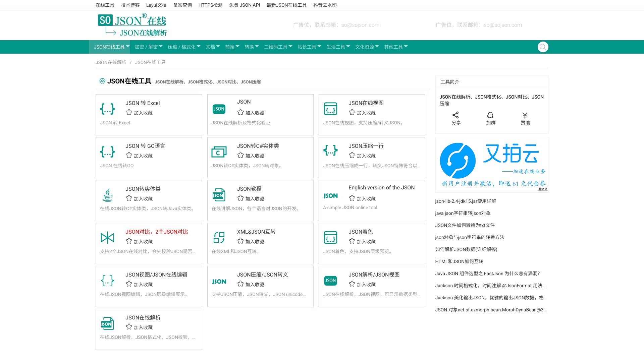
Task: Click the JSON 转 GO语言 braces icon
Action: point(107,152)
